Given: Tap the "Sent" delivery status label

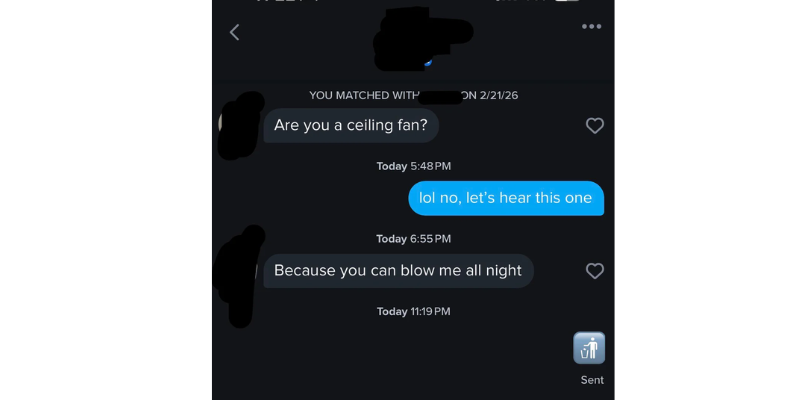Looking at the screenshot, I should [x=592, y=380].
